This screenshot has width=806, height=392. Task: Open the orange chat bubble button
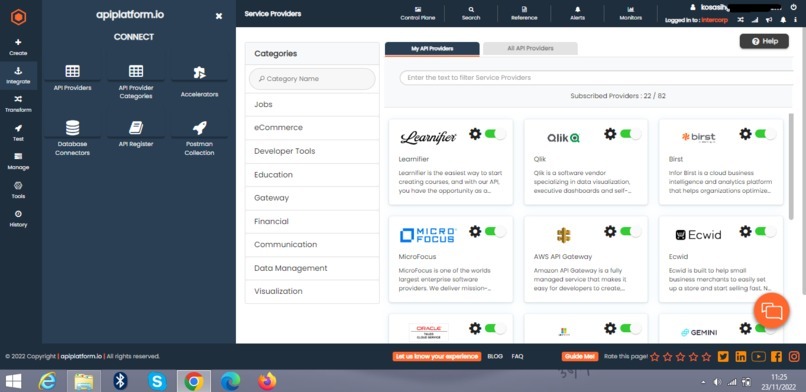(771, 311)
